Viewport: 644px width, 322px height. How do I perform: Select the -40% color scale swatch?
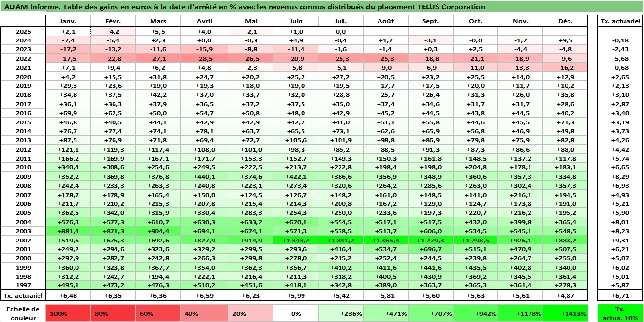[203, 313]
